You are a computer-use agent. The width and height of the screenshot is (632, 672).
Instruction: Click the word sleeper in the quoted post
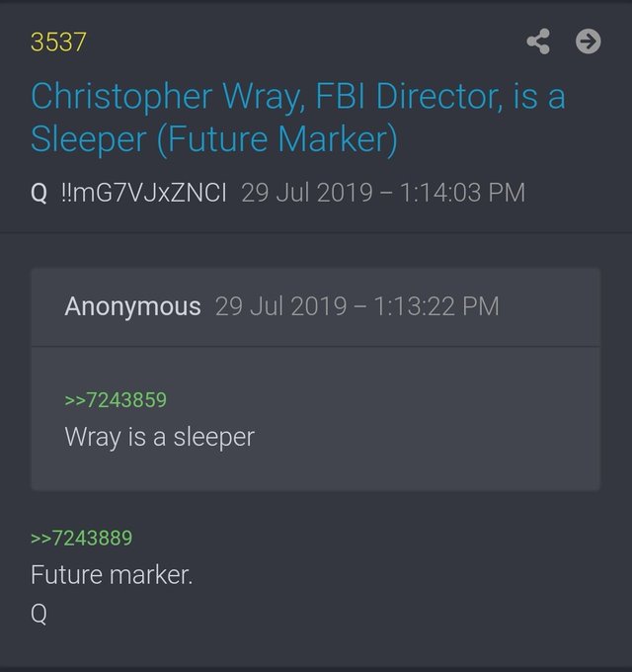[214, 437]
